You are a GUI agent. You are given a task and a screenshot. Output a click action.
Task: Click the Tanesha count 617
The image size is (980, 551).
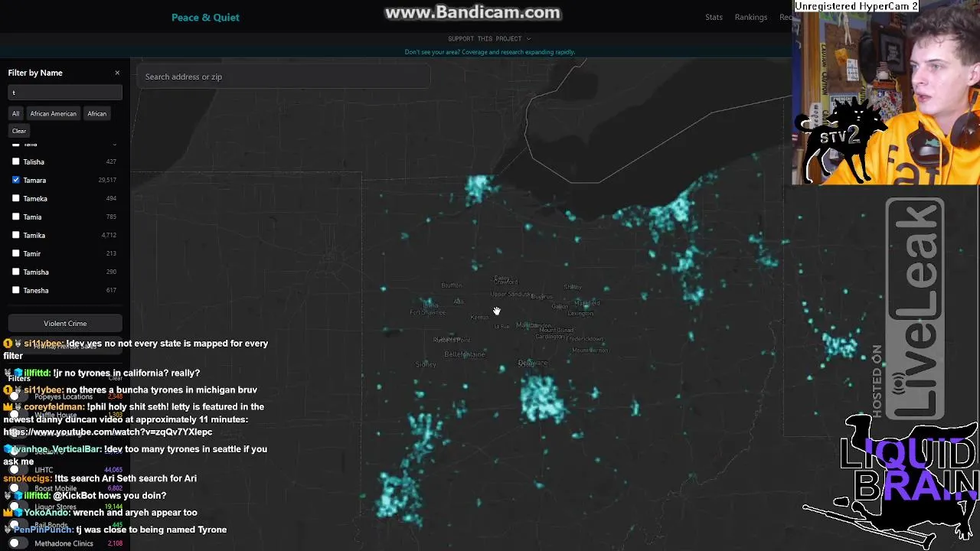coord(111,290)
